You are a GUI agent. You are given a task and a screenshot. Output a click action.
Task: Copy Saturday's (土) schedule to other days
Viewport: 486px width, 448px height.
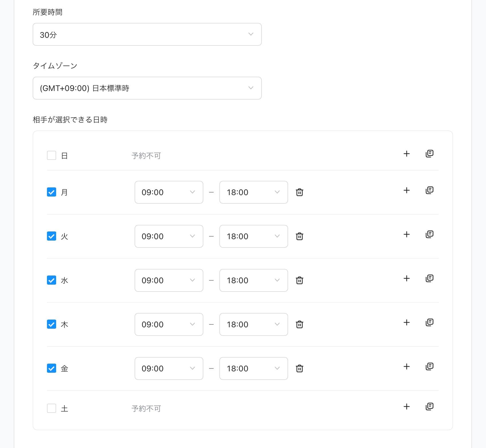(429, 407)
